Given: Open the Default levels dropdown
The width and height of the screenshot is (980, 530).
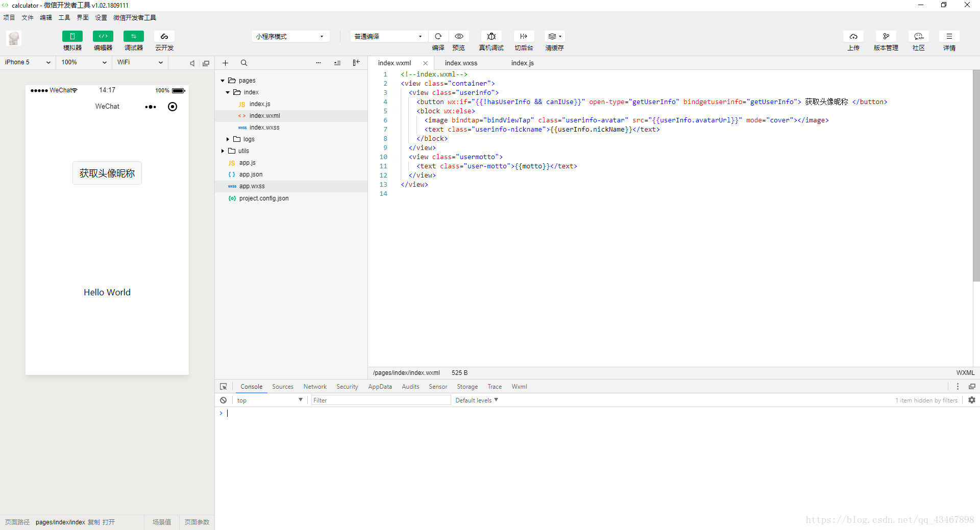Looking at the screenshot, I should (x=476, y=400).
